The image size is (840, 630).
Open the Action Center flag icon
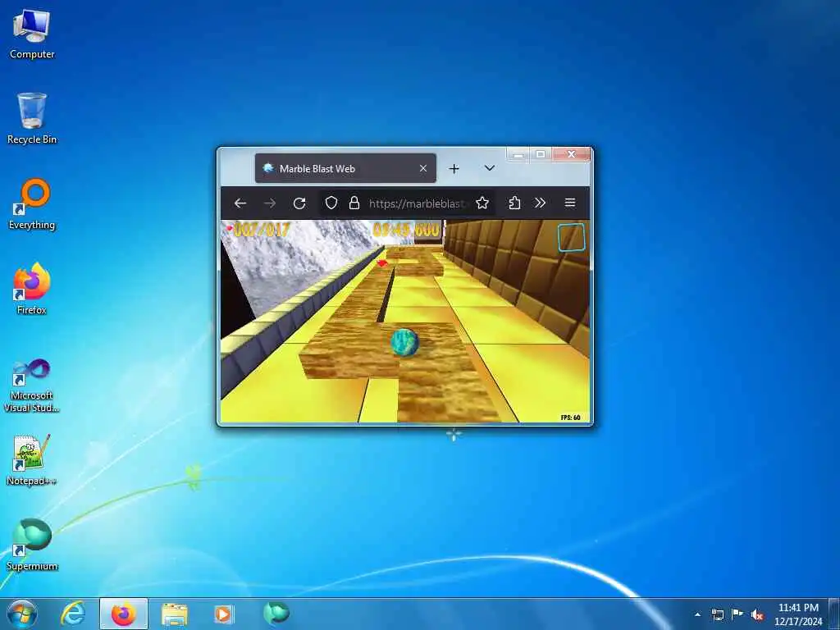point(737,614)
